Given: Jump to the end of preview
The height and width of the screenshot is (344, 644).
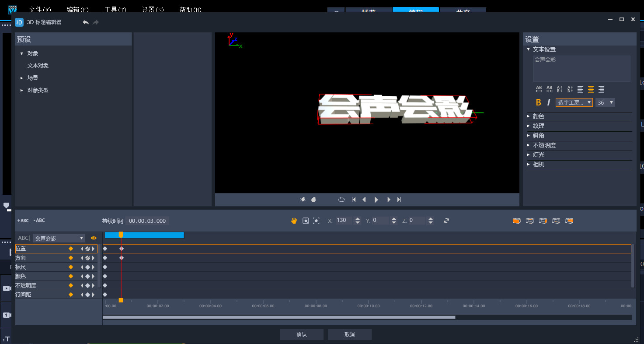Looking at the screenshot, I should coord(399,200).
